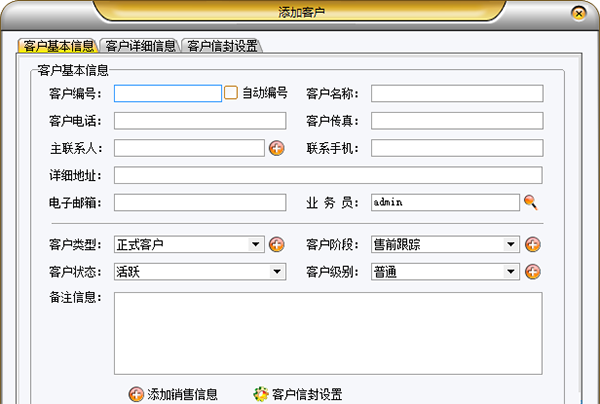
Task: Click the plus icon beside 客户类型 dropdown
Action: point(276,244)
